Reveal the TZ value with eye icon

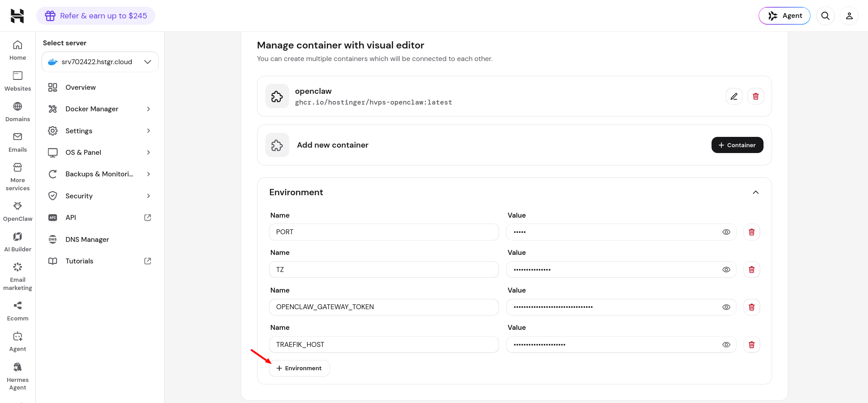coord(726,269)
